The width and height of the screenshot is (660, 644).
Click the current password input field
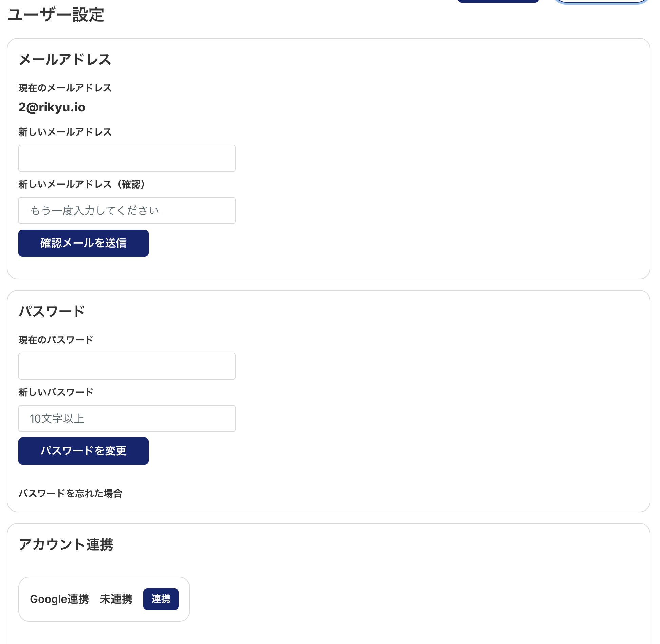tap(127, 366)
